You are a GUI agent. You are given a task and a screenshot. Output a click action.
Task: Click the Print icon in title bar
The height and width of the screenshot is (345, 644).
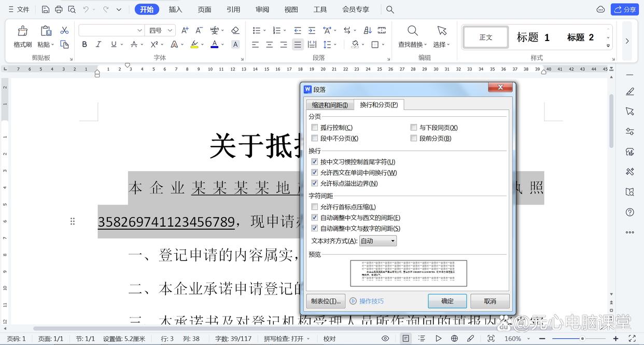pos(59,9)
